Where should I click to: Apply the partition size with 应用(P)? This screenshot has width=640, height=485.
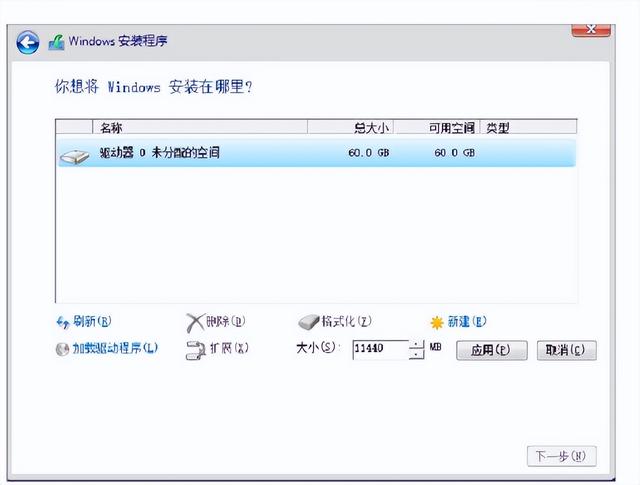[x=491, y=350]
